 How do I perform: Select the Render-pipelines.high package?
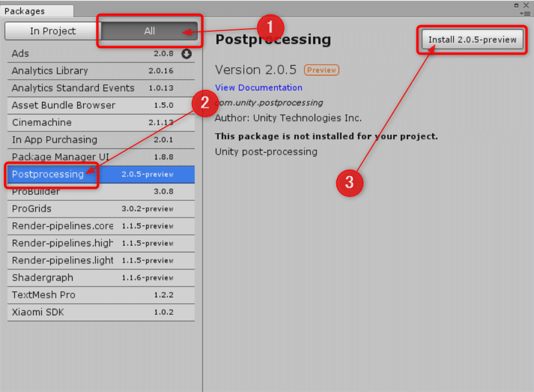(x=101, y=243)
